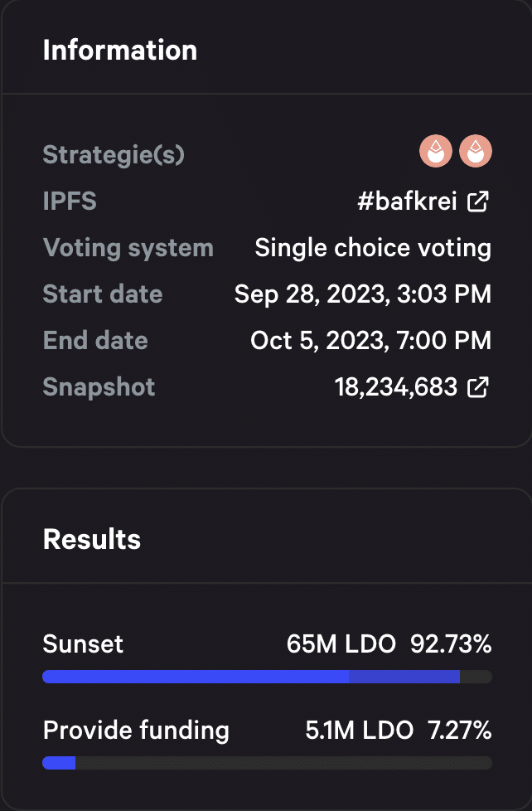Select the Single choice voting text
The width and height of the screenshot is (532, 811).
click(x=373, y=248)
